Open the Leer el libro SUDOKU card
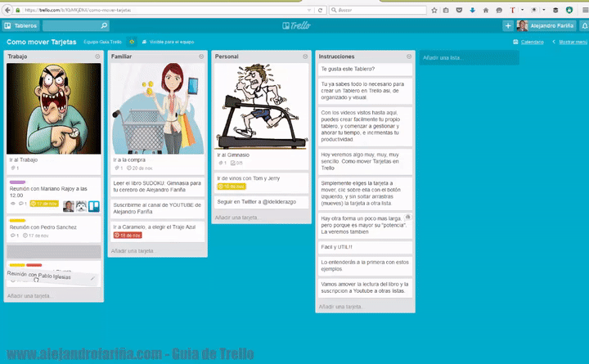This screenshot has width=589, height=364. [x=157, y=186]
